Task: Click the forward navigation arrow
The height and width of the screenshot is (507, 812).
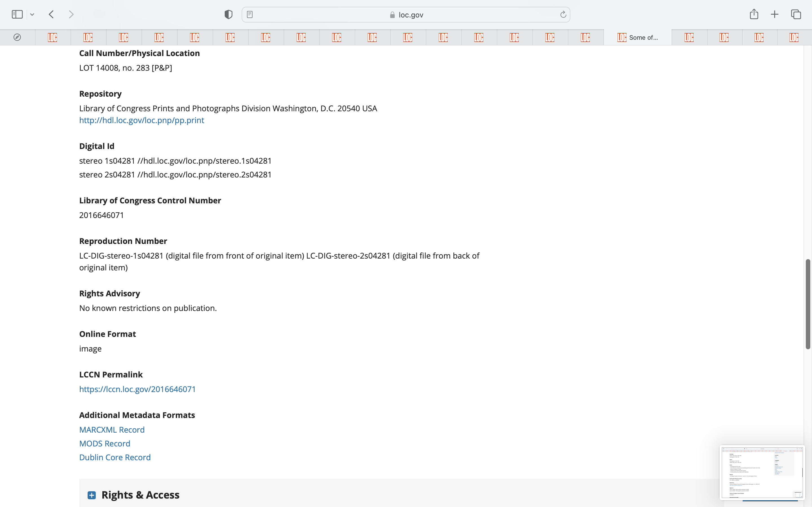Action: (x=71, y=14)
